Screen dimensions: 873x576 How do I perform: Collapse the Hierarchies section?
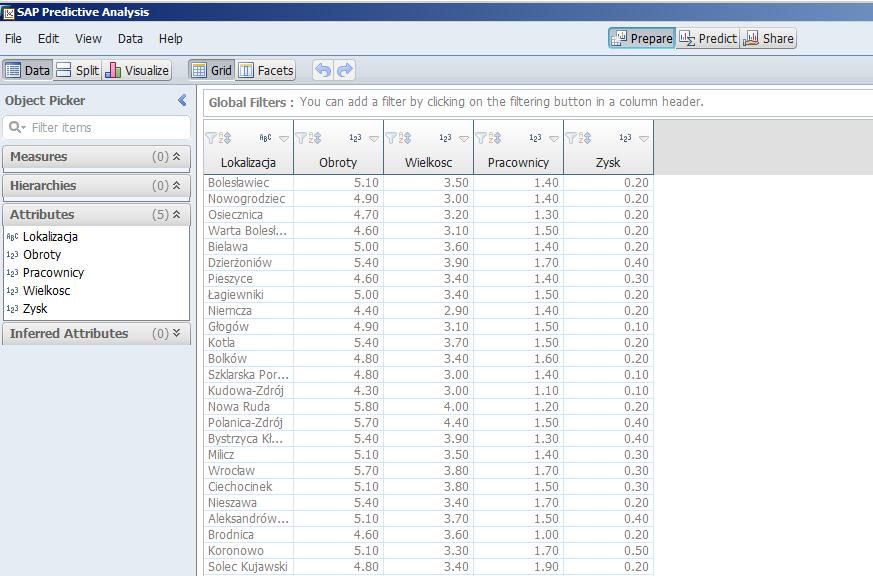176,185
